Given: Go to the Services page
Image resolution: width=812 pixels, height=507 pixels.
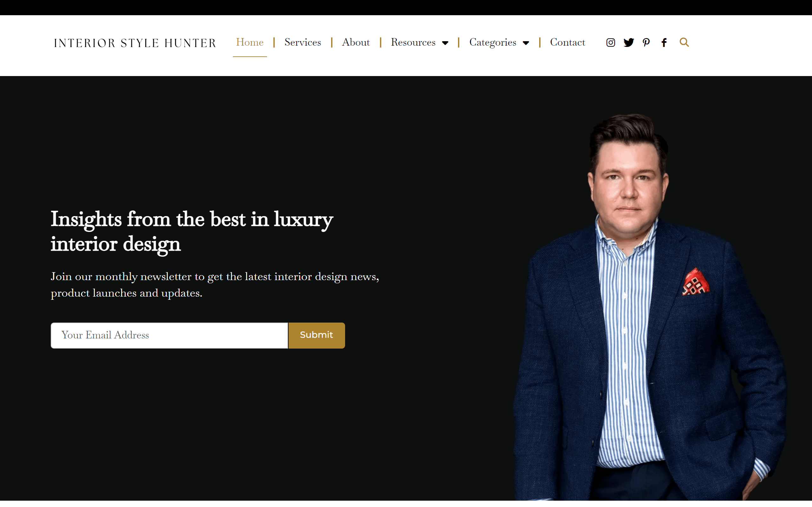Looking at the screenshot, I should pyautogui.click(x=303, y=42).
